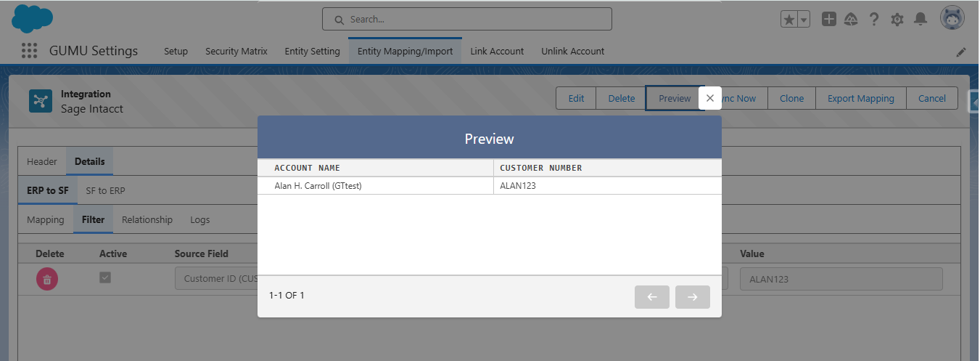Click the global Search box
The height and width of the screenshot is (361, 980).
pos(467,20)
